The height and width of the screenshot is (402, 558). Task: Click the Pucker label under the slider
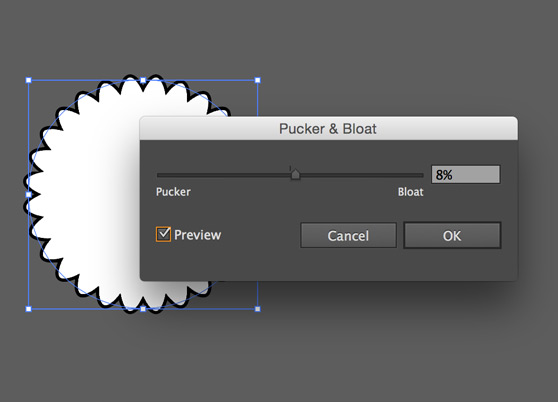[173, 192]
